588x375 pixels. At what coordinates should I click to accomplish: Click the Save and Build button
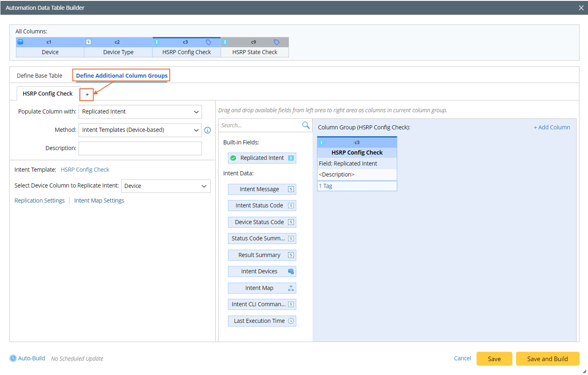click(547, 359)
